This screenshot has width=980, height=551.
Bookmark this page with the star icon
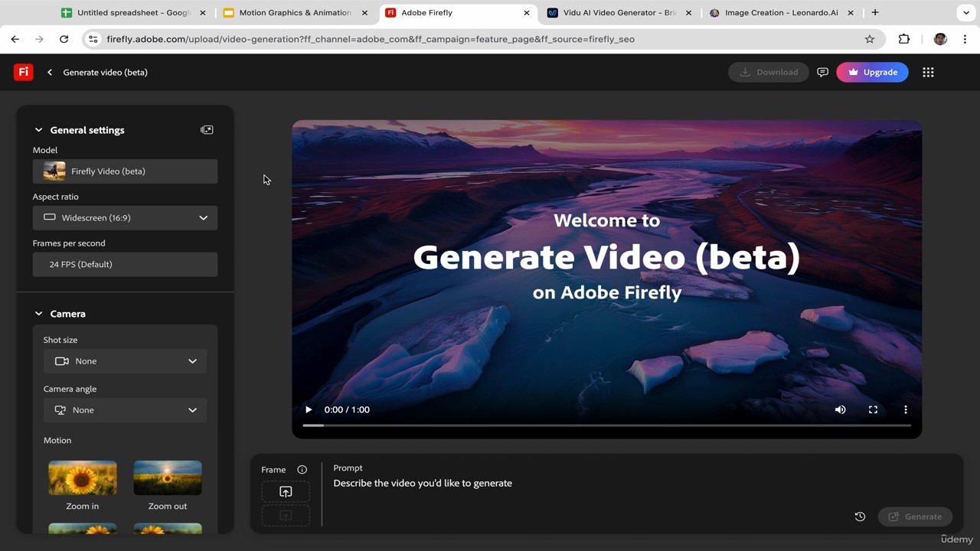[870, 39]
